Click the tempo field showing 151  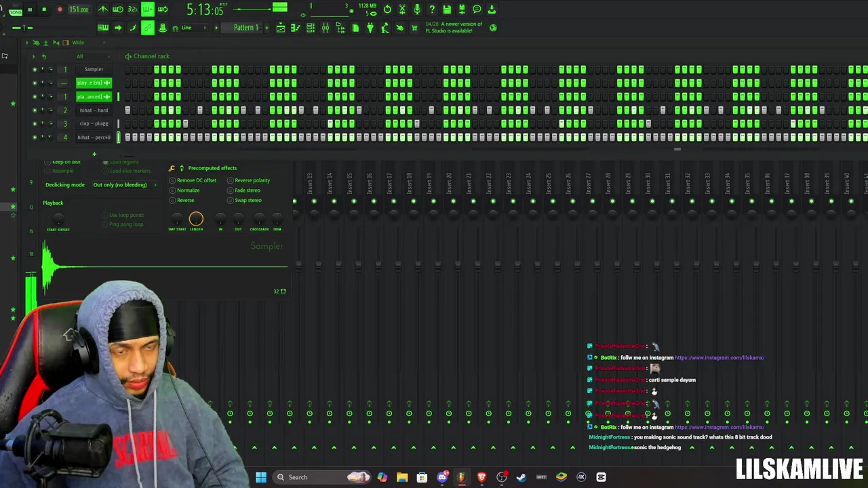click(79, 9)
